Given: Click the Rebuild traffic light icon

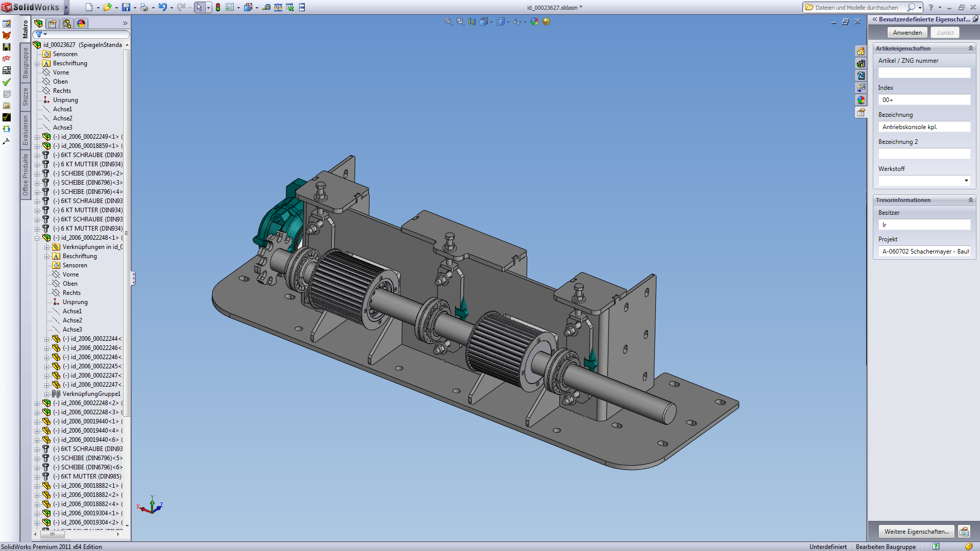Looking at the screenshot, I should [x=218, y=7].
